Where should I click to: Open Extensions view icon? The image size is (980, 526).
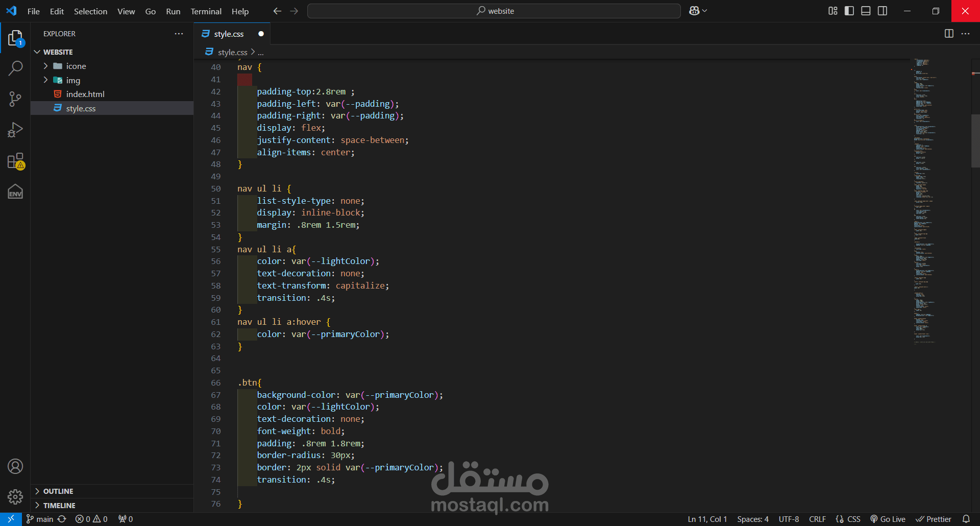(15, 161)
